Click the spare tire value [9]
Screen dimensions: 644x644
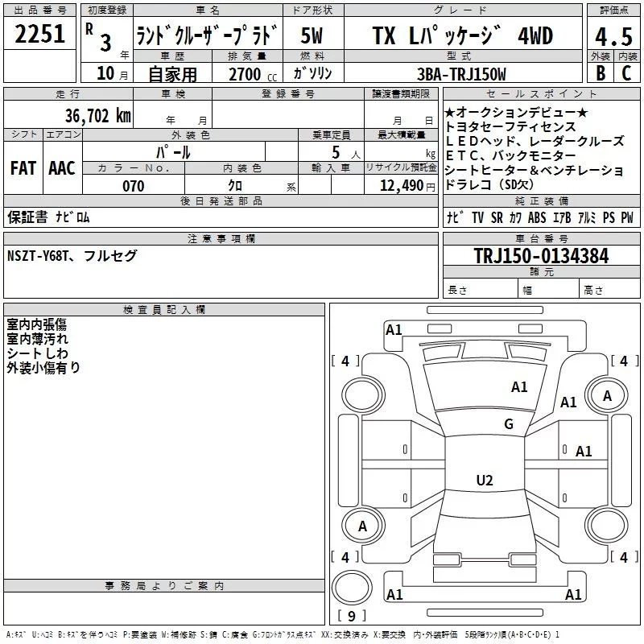click(352, 616)
